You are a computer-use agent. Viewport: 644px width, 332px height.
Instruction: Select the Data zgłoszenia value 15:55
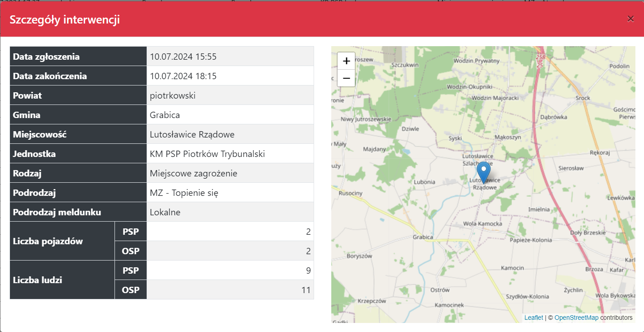point(183,57)
